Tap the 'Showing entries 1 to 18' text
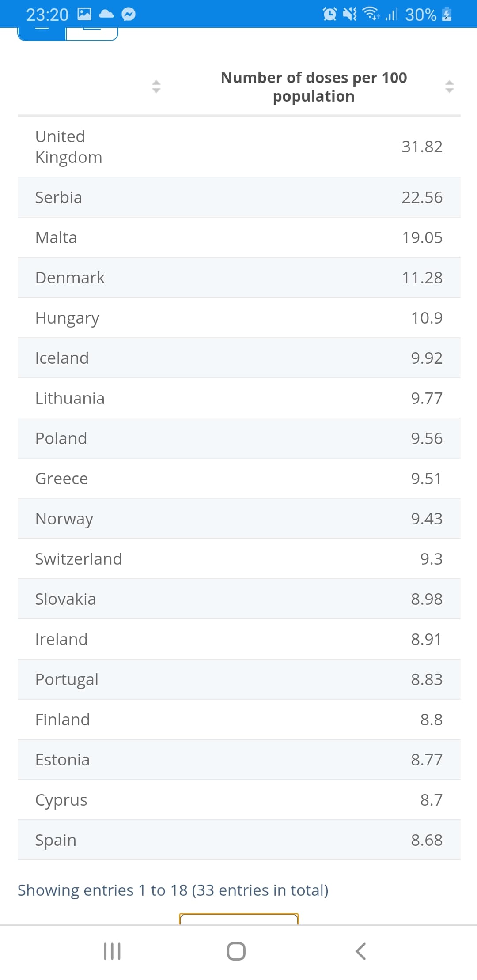 [173, 890]
